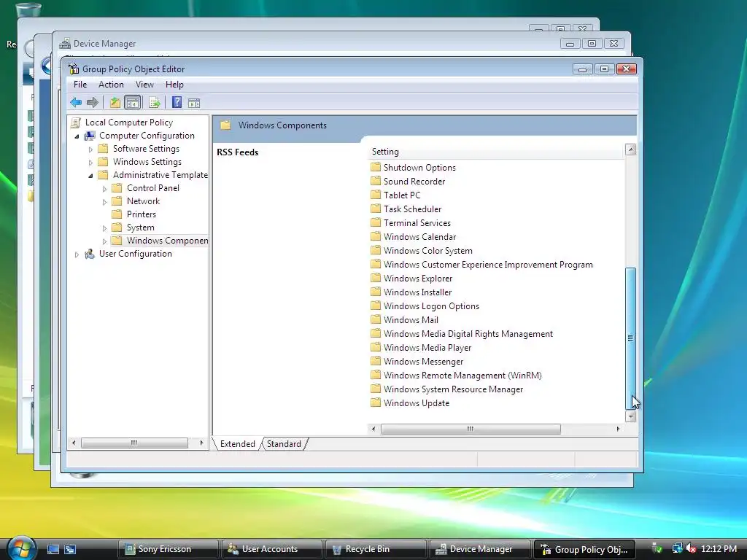Switch to Sony Ericsson taskbar button
Viewport: 747px width, 560px height.
click(x=168, y=549)
